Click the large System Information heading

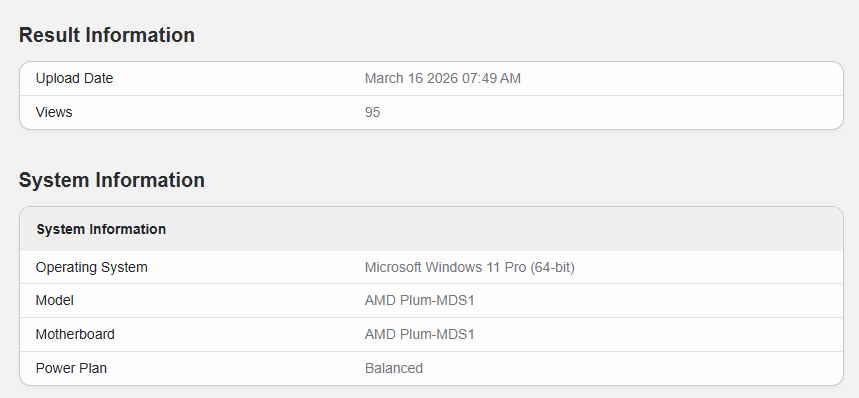point(112,180)
